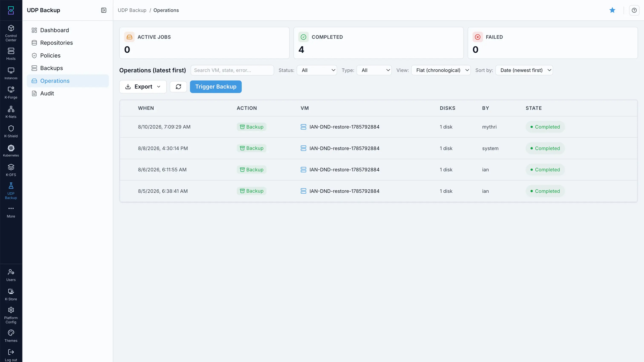This screenshot has height=362, width=644.
Task: Go to Instances in the rail
Action: point(11,73)
